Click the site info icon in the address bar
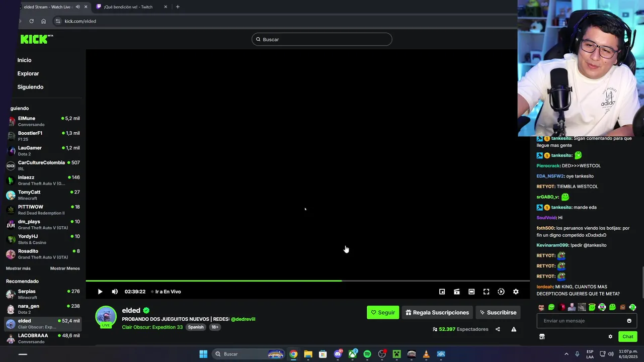644x362 pixels. (58, 21)
